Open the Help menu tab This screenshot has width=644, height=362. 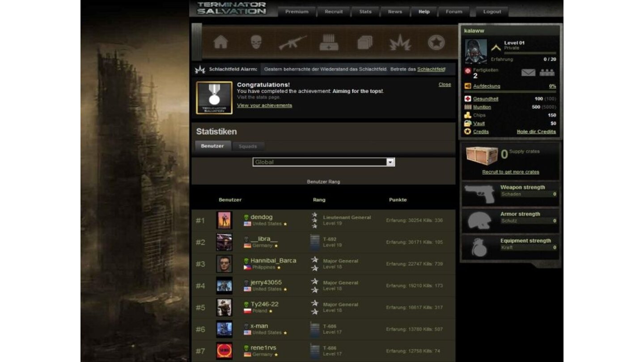424,12
